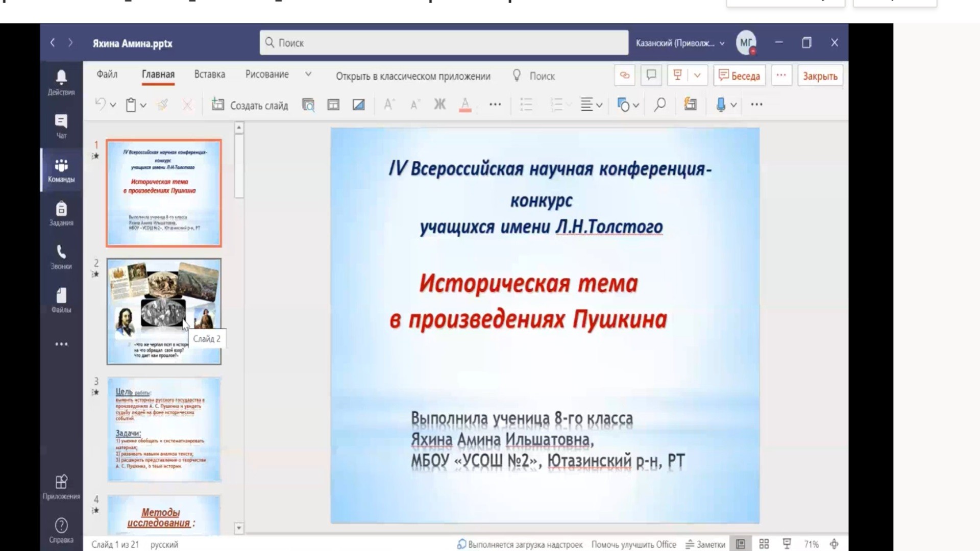Click the comments speech bubble icon

tap(651, 76)
